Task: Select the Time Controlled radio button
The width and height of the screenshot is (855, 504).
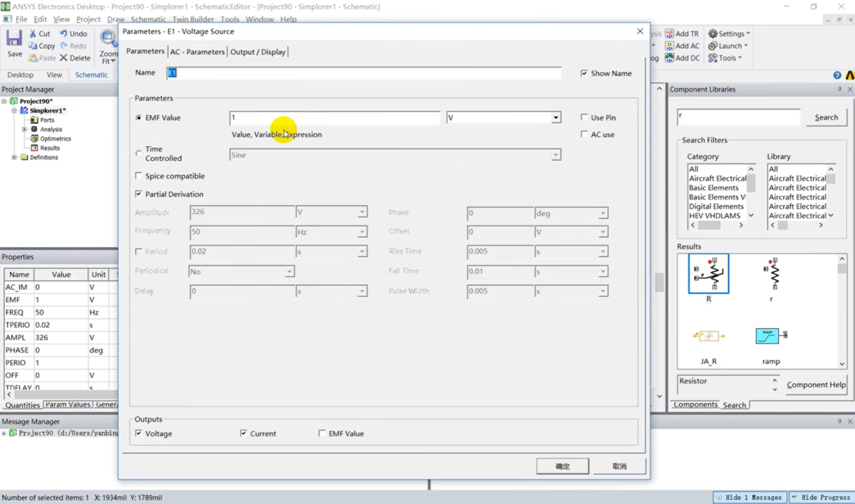Action: [139, 153]
